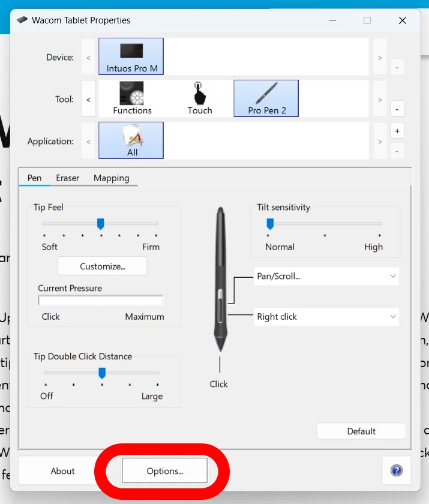Image resolution: width=429 pixels, height=504 pixels.
Task: Click the High tilt sensitivity label
Action: (x=373, y=247)
